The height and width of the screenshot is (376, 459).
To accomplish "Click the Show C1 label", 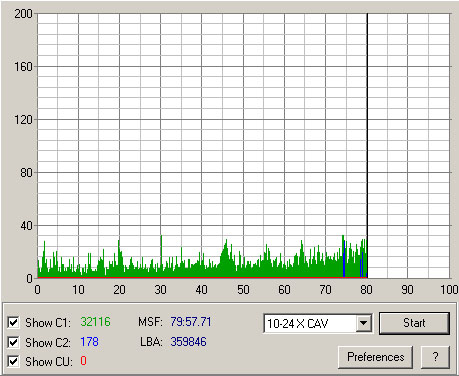I will (48, 323).
